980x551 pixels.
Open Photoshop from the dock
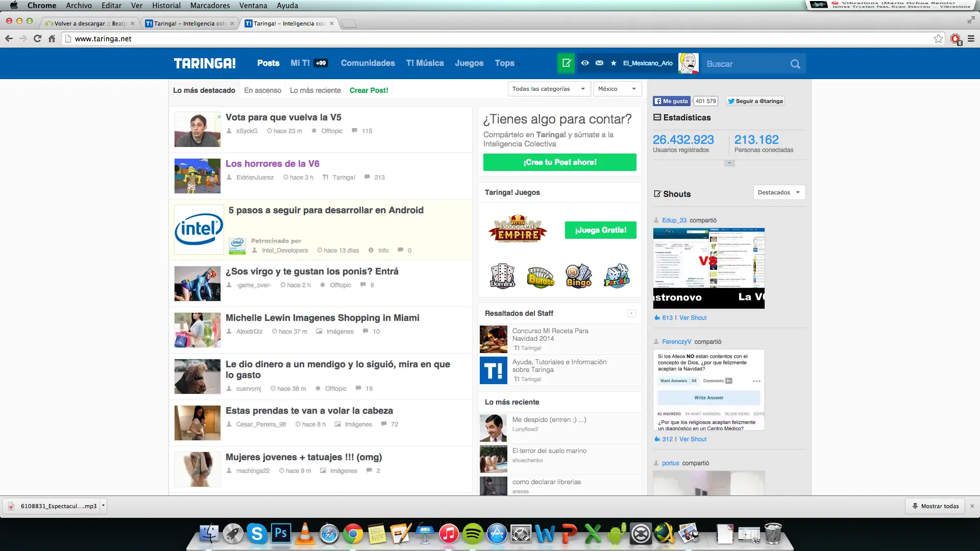(281, 534)
